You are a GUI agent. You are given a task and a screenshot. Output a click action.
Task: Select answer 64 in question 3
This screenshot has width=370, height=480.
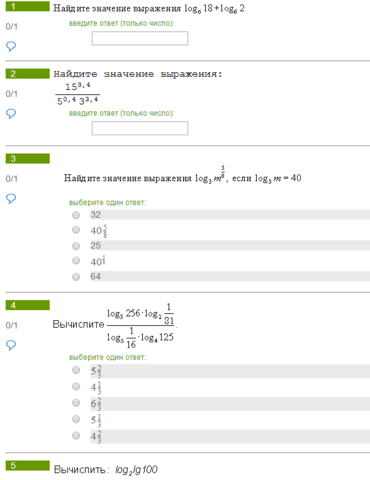coord(76,277)
